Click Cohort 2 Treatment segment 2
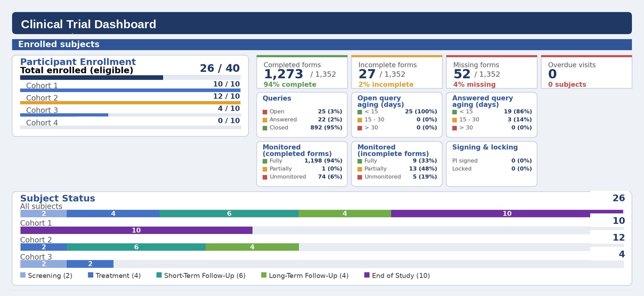This screenshot has width=644, height=296. click(x=44, y=247)
